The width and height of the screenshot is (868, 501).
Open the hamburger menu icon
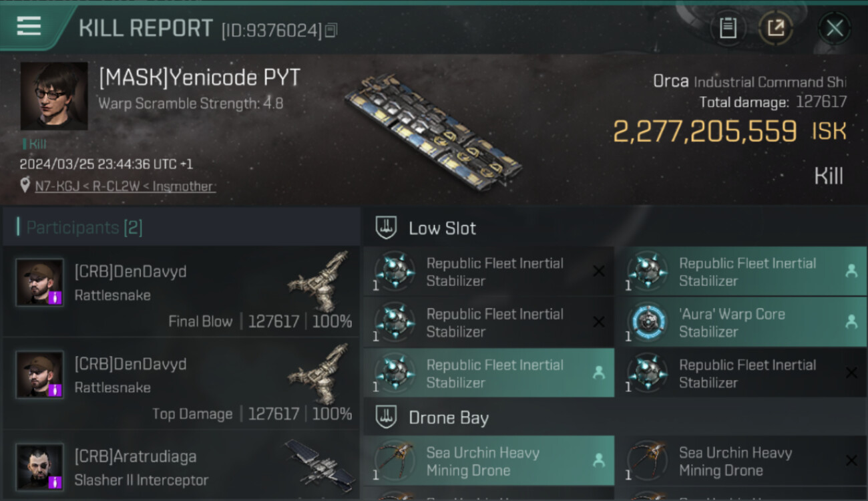point(29,26)
